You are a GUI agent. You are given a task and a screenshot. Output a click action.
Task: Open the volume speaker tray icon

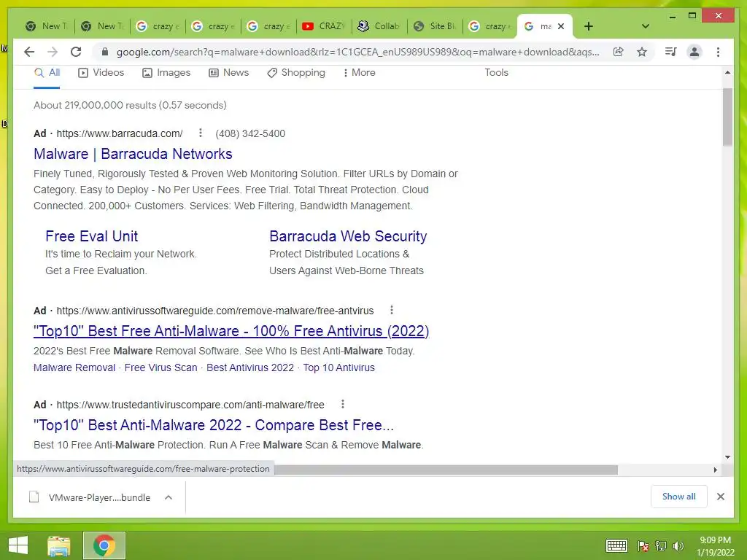pyautogui.click(x=678, y=545)
